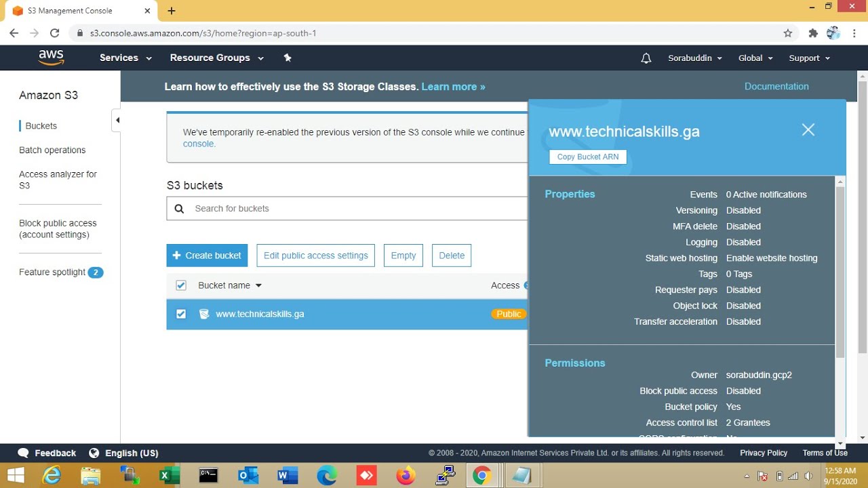Show hidden tray icons arrow
Image resolution: width=868 pixels, height=488 pixels.
point(747,476)
